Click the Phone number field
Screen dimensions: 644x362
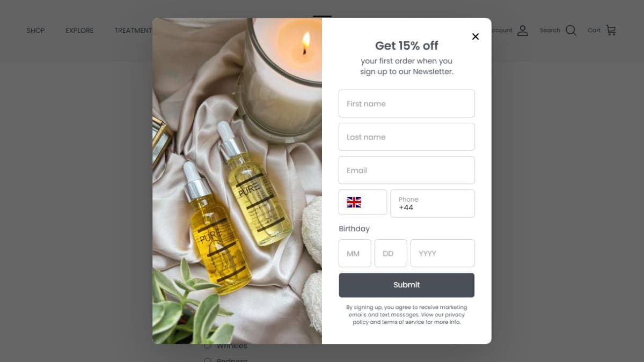tap(433, 203)
